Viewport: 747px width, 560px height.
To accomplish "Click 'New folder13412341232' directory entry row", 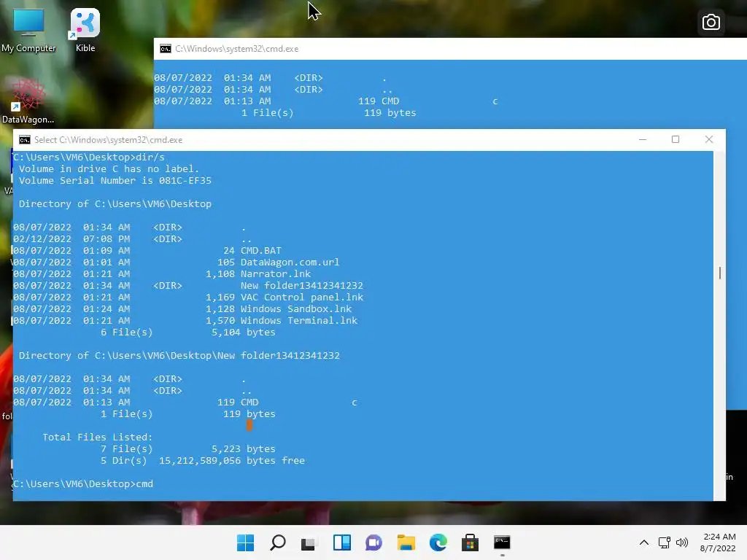I will 188,286.
